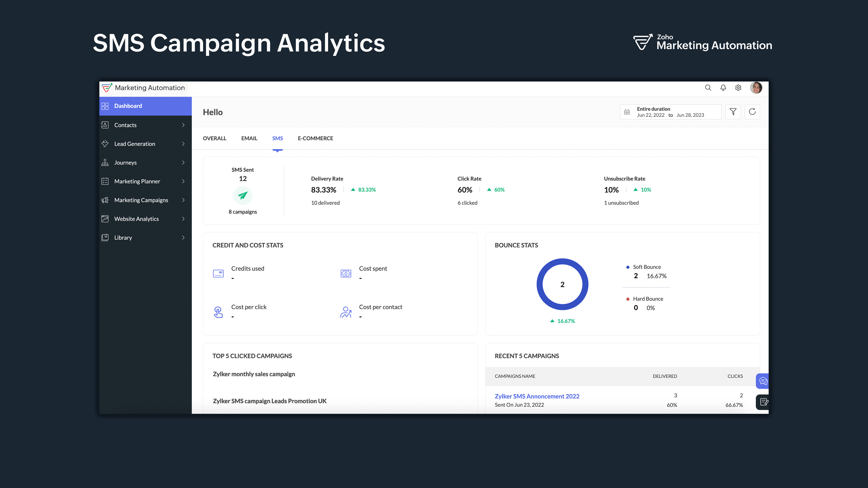Image resolution: width=868 pixels, height=488 pixels.
Task: Open the settings gear icon
Action: [738, 88]
